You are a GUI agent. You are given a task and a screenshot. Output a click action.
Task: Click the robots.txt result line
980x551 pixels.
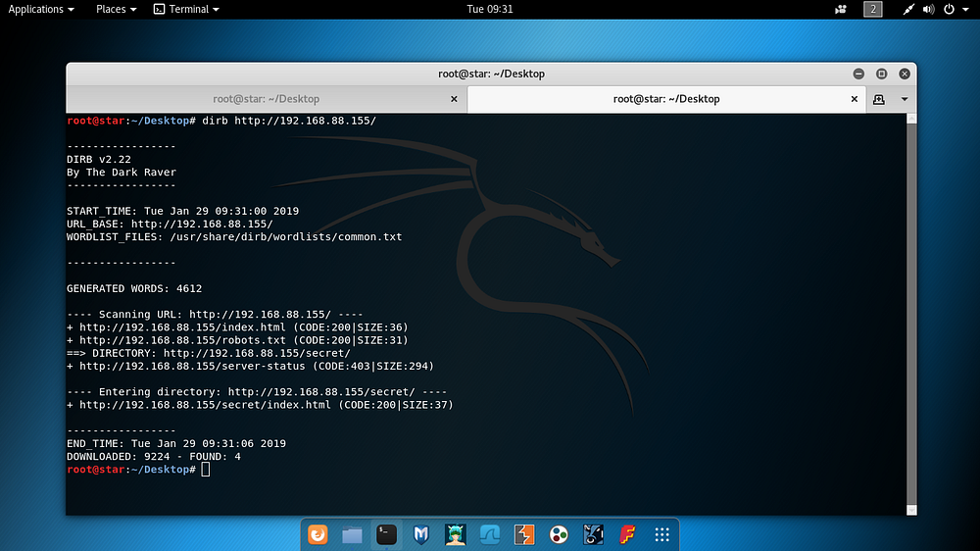[x=237, y=340]
